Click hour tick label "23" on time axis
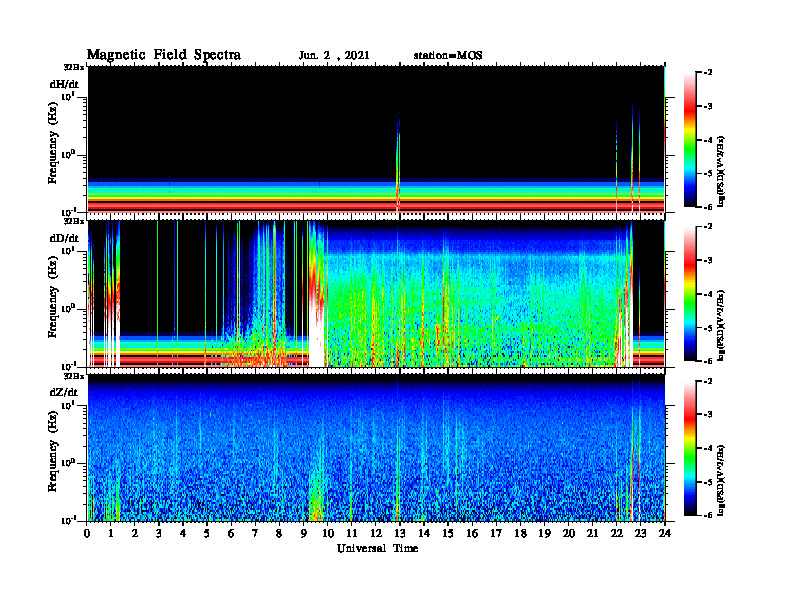 pyautogui.click(x=641, y=533)
